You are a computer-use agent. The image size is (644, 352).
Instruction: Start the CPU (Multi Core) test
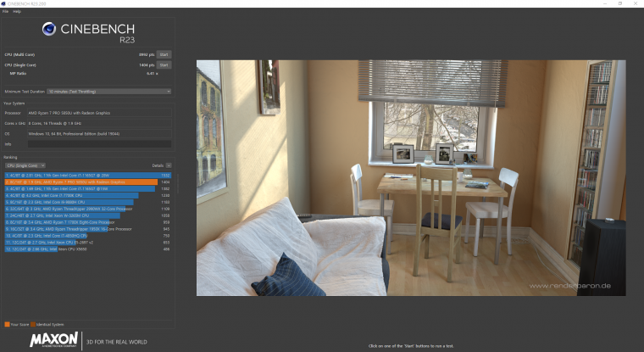(164, 54)
